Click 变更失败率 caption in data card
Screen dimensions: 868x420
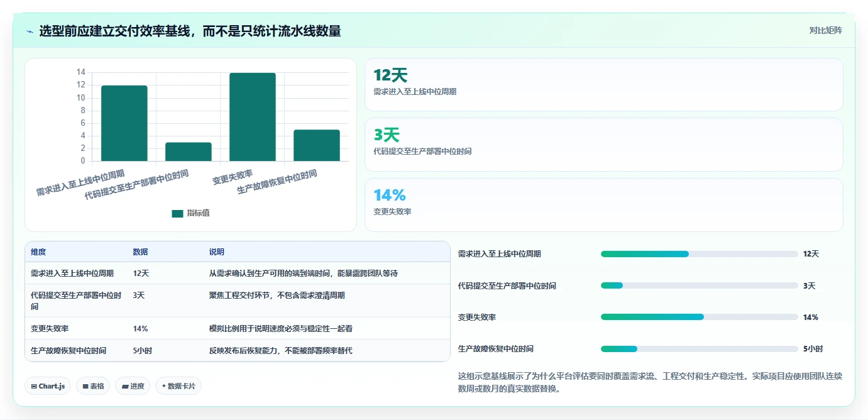click(392, 212)
